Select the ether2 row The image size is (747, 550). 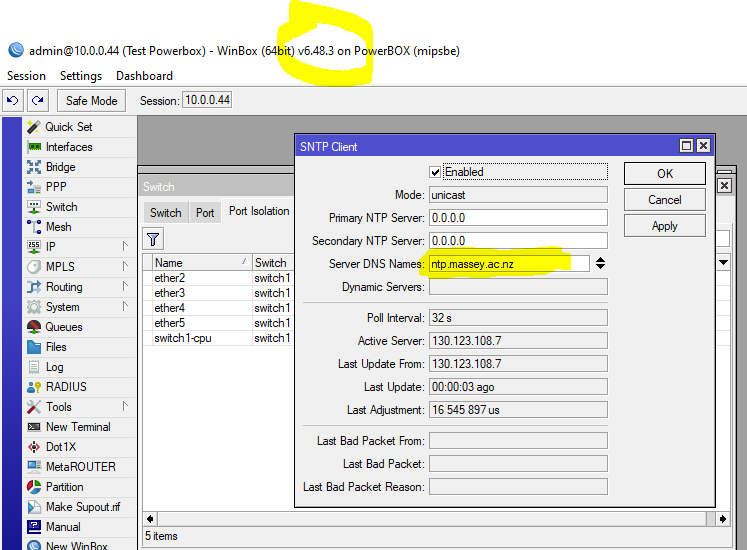tap(218, 278)
